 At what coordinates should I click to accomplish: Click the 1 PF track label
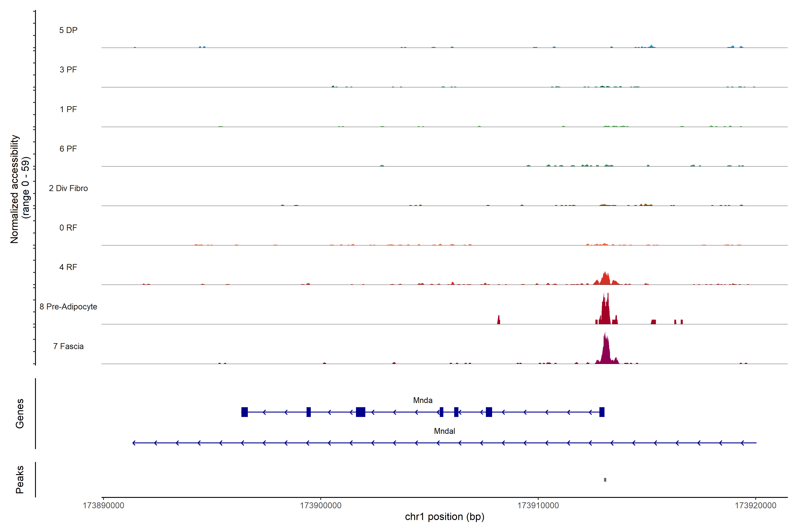coord(68,109)
